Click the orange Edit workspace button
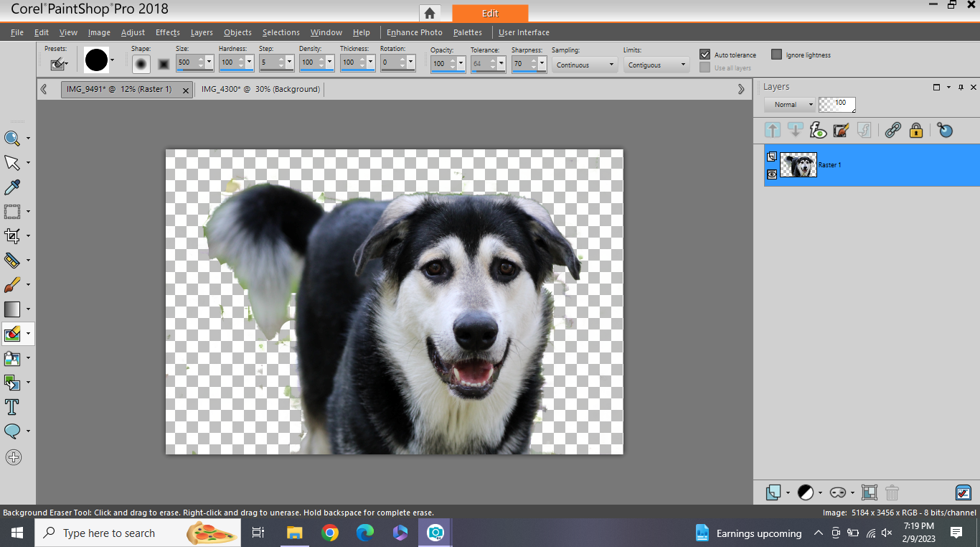980x547 pixels. coord(490,13)
